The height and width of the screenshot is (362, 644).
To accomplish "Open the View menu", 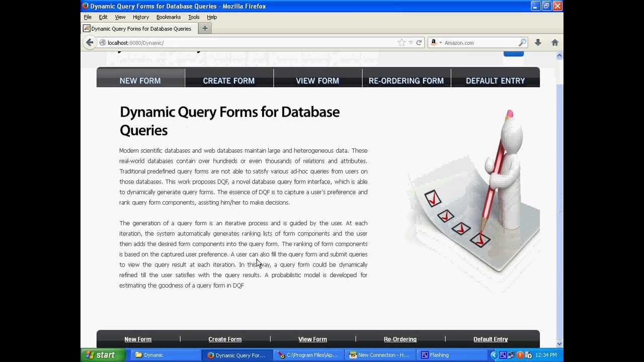I will click(120, 17).
